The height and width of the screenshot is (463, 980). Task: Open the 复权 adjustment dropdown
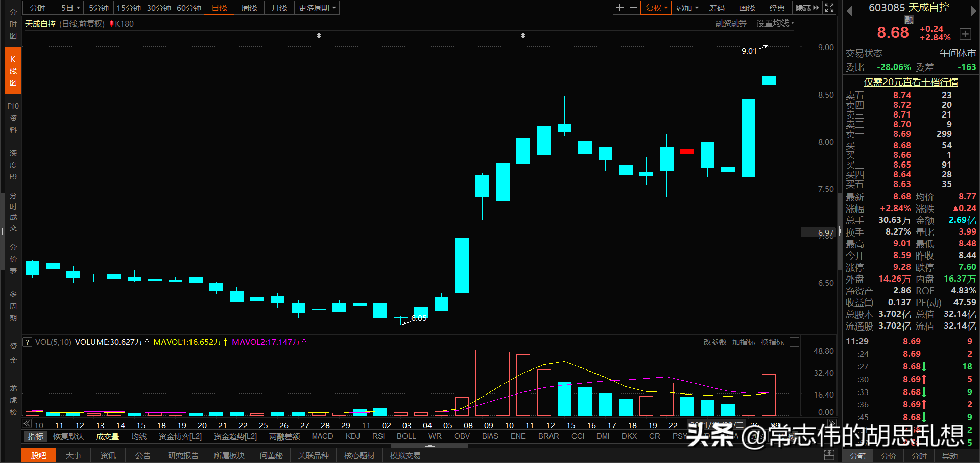pos(655,8)
